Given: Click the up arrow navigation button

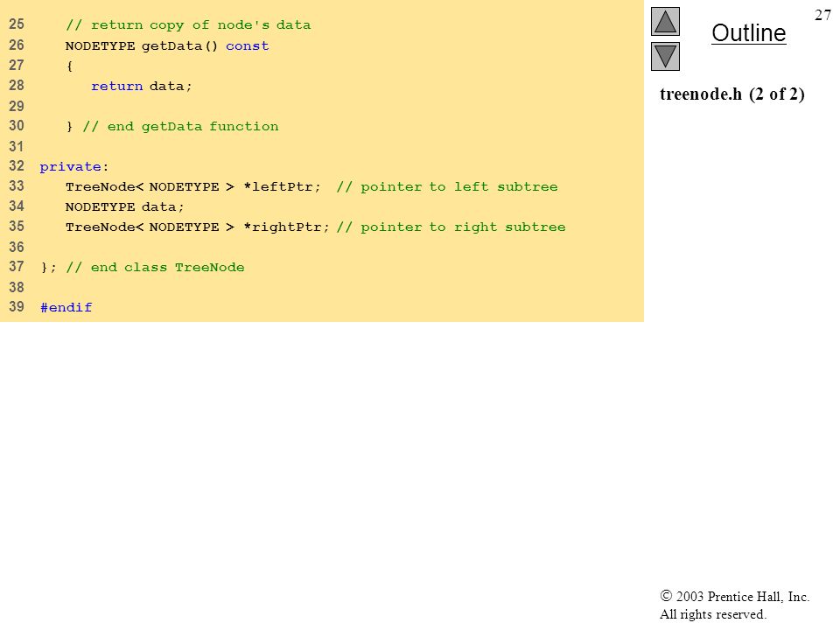Looking at the screenshot, I should [665, 21].
